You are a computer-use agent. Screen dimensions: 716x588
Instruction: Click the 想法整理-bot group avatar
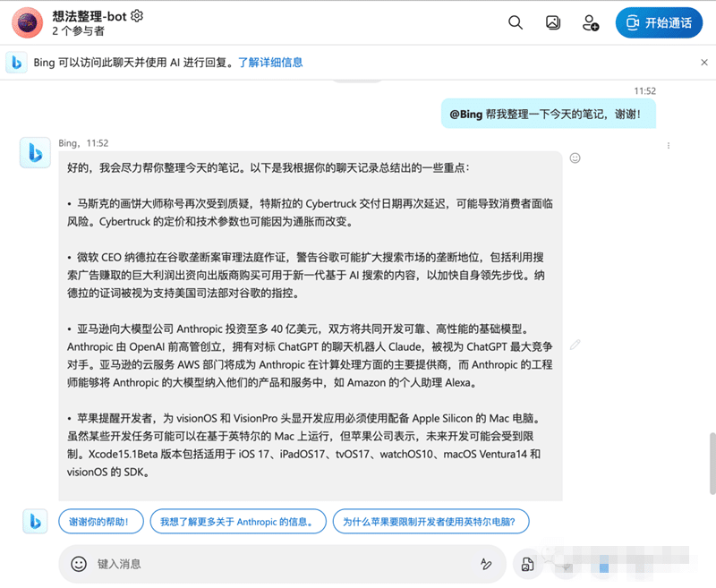tap(28, 22)
